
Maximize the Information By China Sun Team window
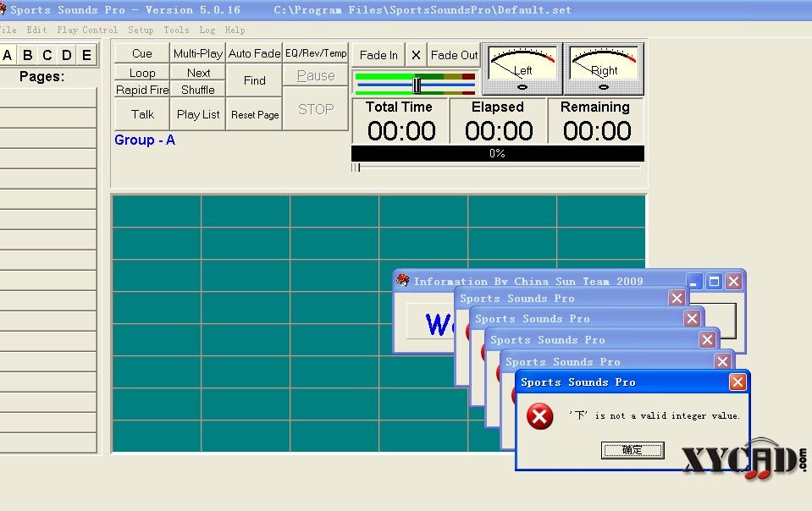click(714, 282)
